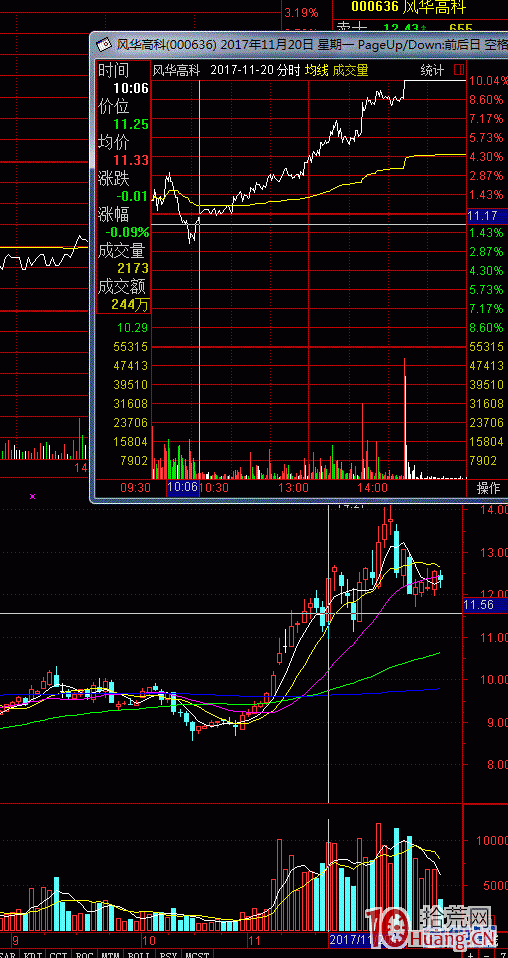The image size is (508, 958).
Task: Click the 成交额 value 244万
Action: tap(130, 304)
